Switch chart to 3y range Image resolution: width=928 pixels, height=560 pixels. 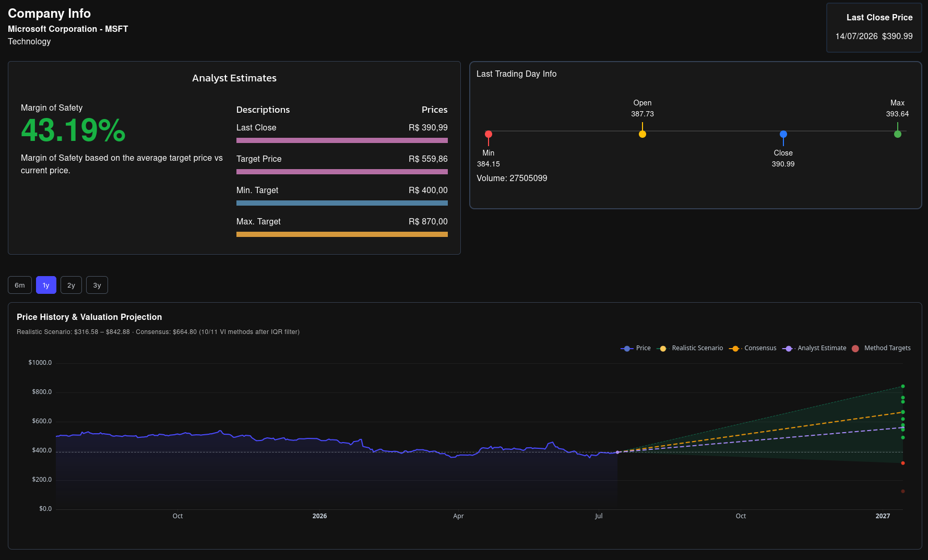[97, 285]
